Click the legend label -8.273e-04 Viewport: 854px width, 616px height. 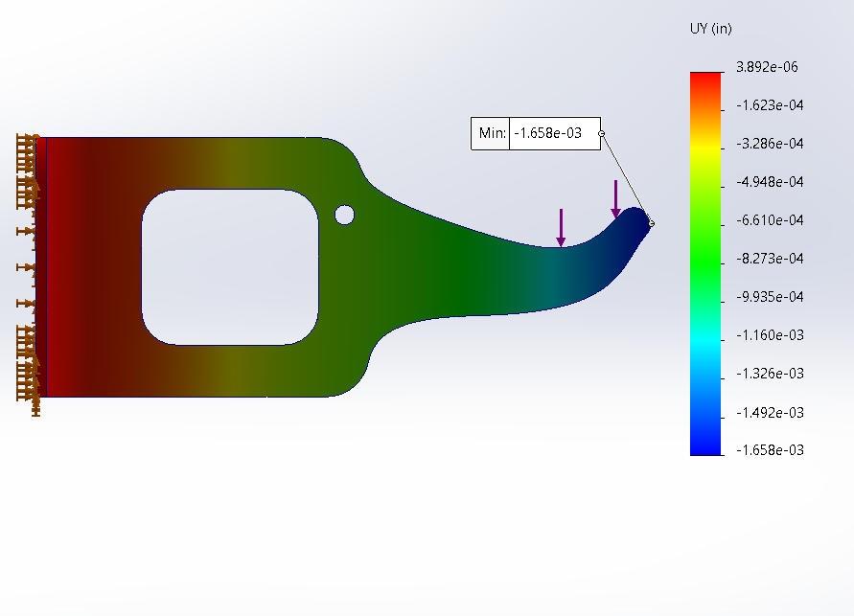point(771,259)
